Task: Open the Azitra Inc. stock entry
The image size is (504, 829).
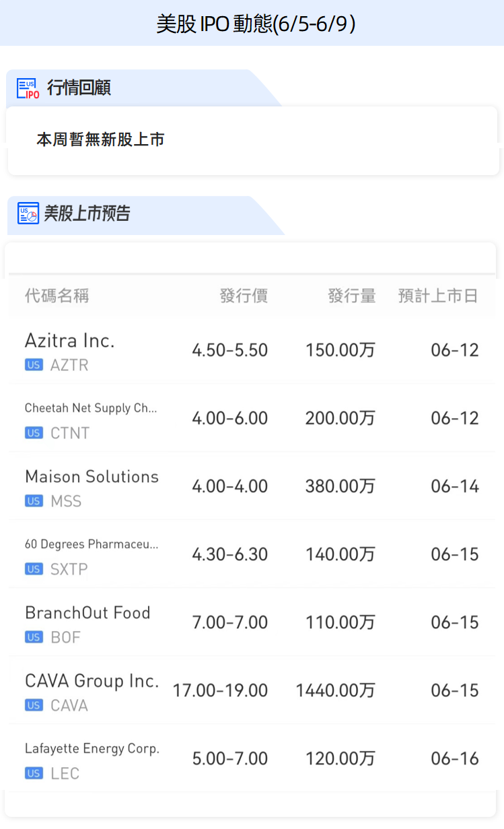Action: pyautogui.click(x=70, y=341)
